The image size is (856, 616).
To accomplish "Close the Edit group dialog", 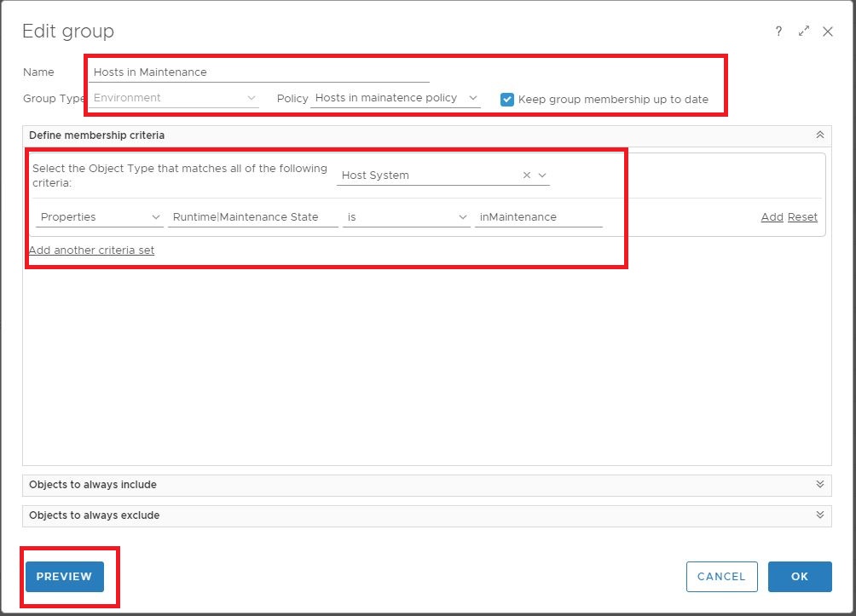I will [x=828, y=32].
